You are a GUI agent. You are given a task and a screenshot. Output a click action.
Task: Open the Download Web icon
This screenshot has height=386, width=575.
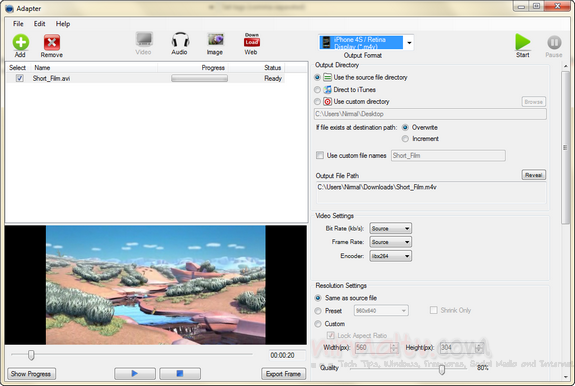252,40
